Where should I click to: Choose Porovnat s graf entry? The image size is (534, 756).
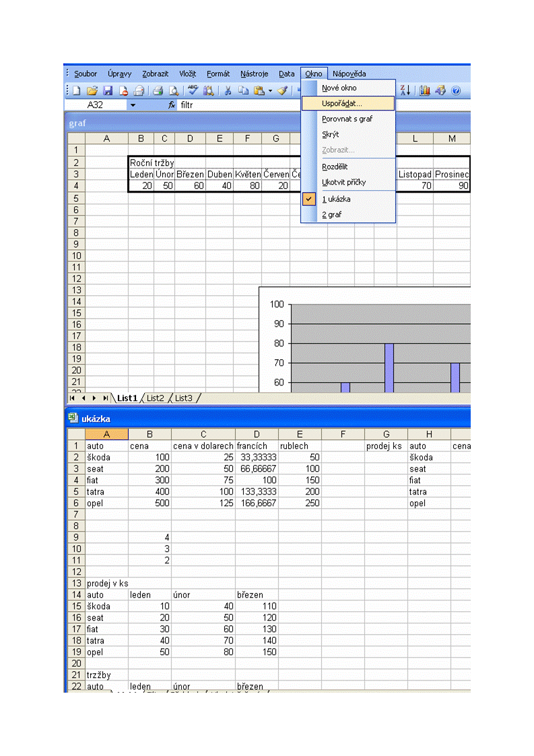[348, 119]
